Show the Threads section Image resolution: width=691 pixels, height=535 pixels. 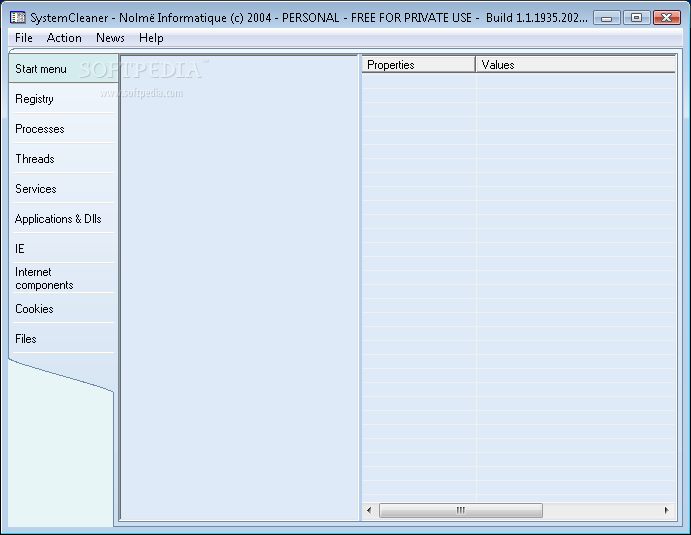63,159
